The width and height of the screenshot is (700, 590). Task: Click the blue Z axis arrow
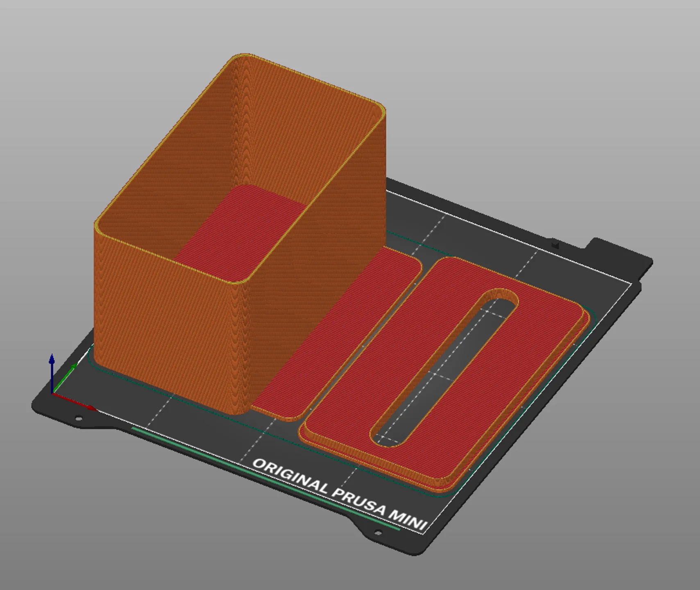52,373
